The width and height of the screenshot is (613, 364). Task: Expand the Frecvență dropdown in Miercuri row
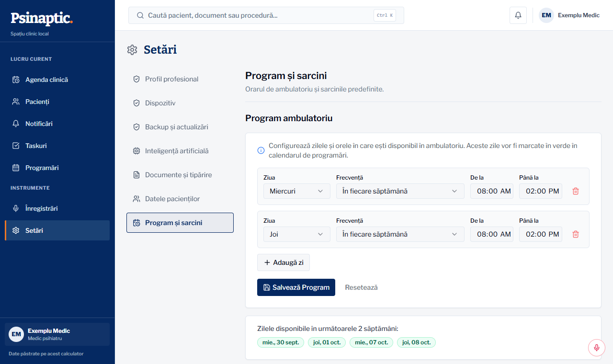pos(400,191)
